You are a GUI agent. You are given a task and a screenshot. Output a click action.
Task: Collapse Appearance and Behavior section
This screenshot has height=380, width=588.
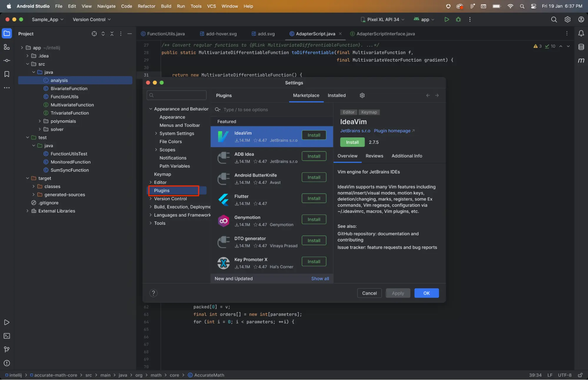(151, 109)
